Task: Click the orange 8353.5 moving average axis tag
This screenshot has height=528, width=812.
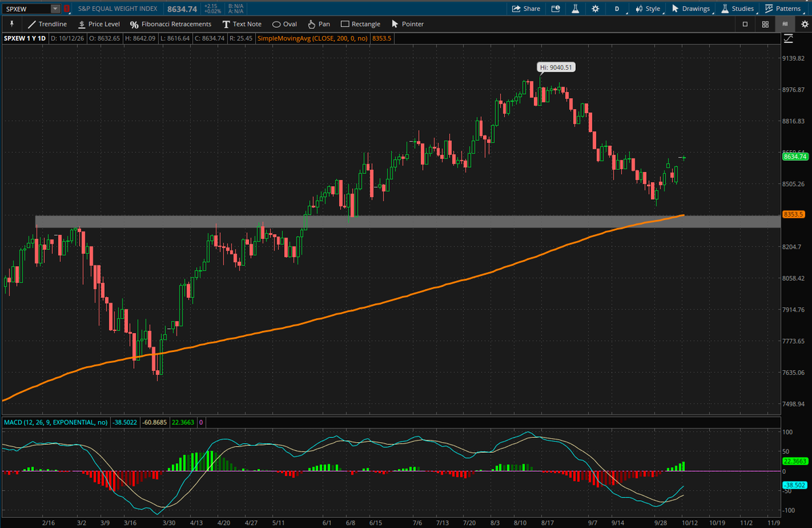Action: pyautogui.click(x=793, y=215)
